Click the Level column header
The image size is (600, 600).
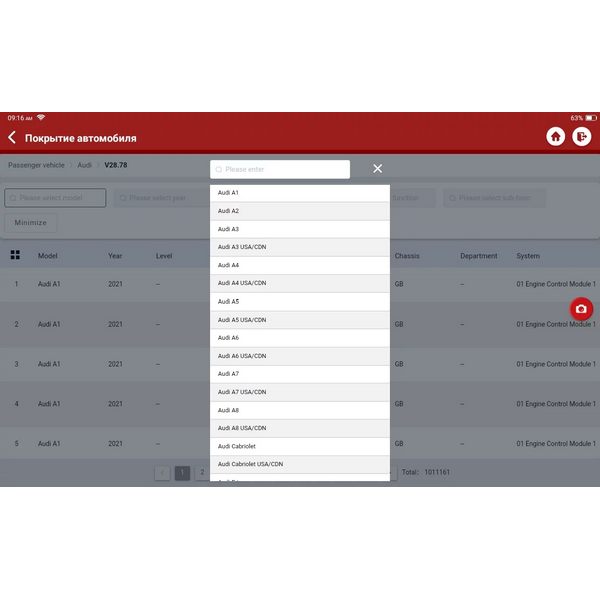164,256
